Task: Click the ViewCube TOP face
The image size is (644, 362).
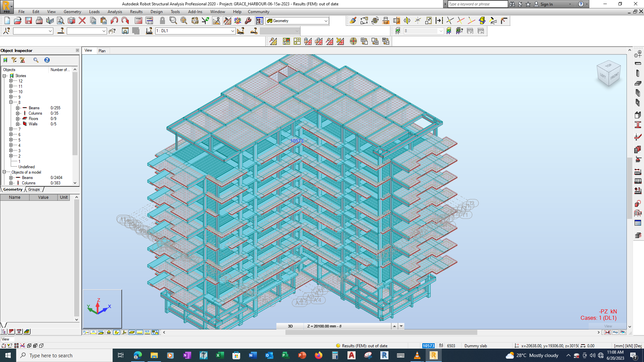Action: [608, 65]
